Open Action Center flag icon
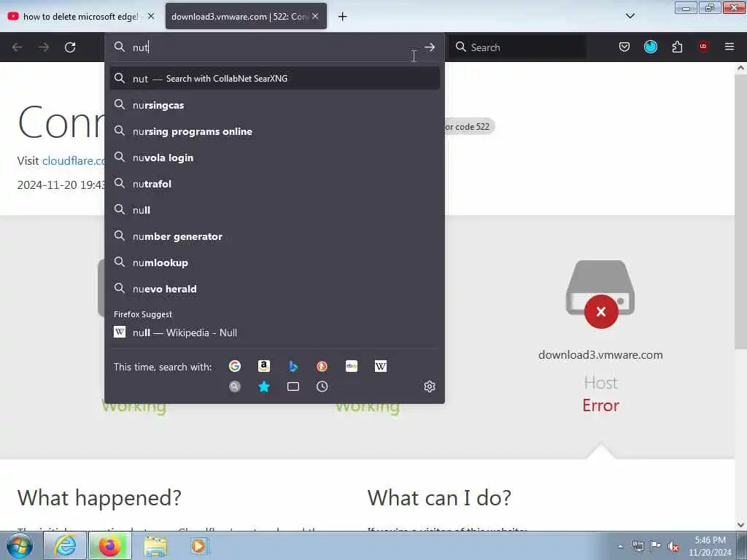 point(655,546)
